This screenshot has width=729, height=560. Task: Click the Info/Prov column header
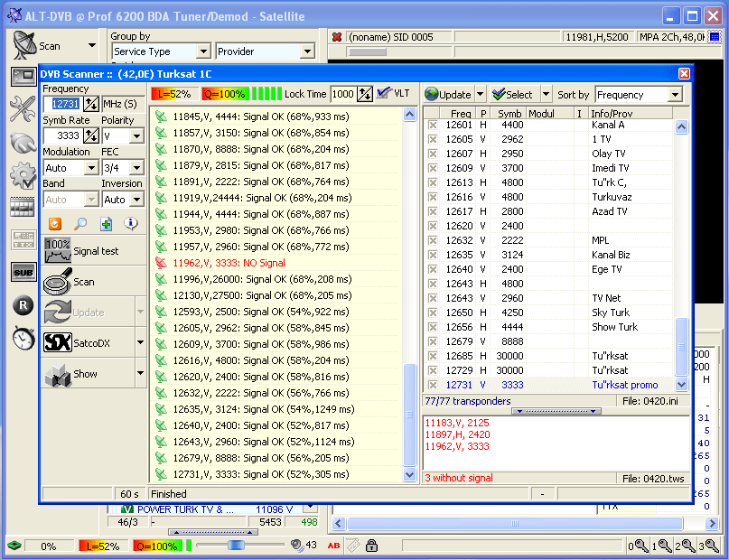click(630, 114)
